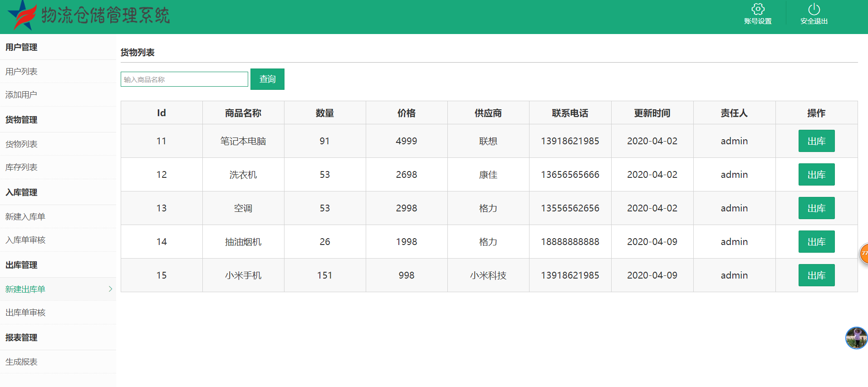The image size is (868, 387).
Task: Click the 物流仓储管理系统 title text
Action: [x=105, y=15]
